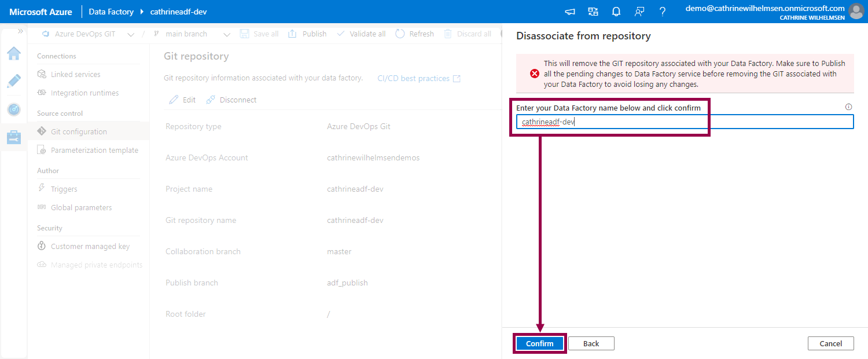Click the user account avatar
Screen dimensions: 868x359
click(855, 12)
